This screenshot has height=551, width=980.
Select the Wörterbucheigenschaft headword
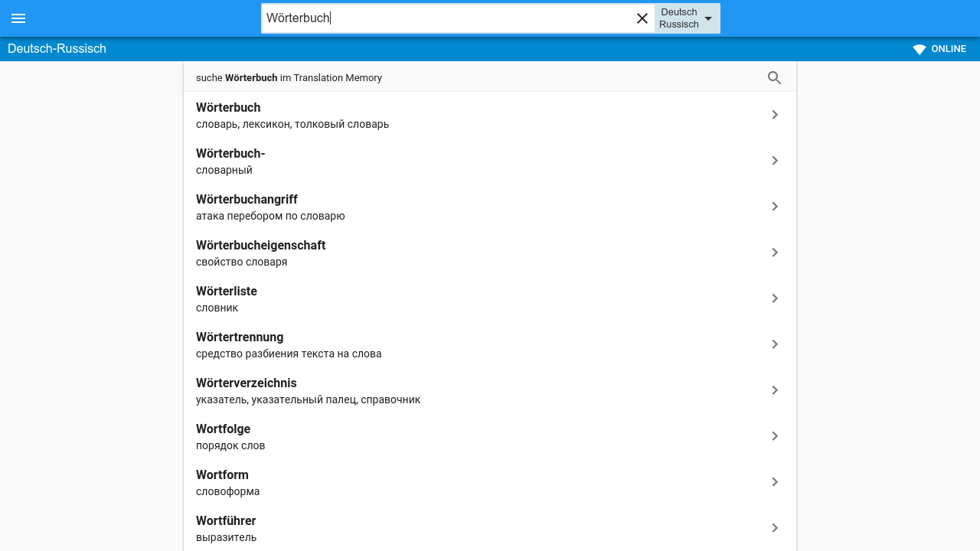[261, 246]
